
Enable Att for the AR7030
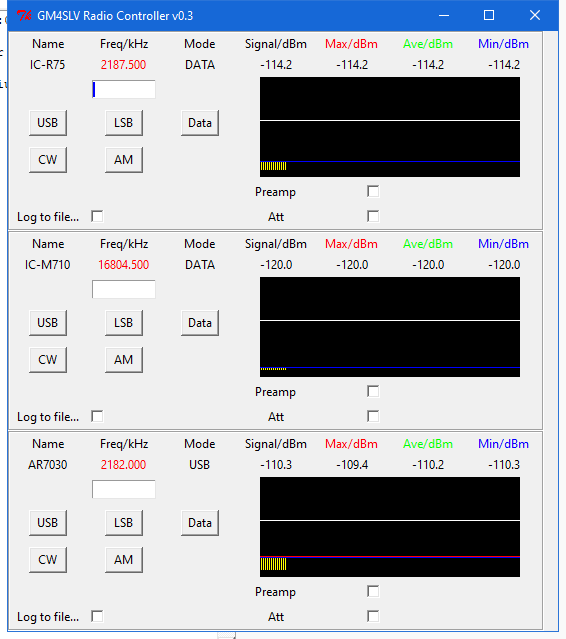373,616
